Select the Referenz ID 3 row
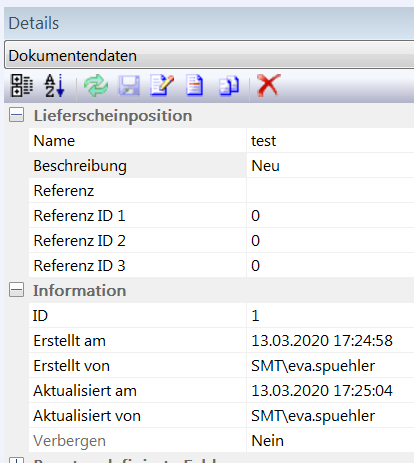 tap(221, 266)
